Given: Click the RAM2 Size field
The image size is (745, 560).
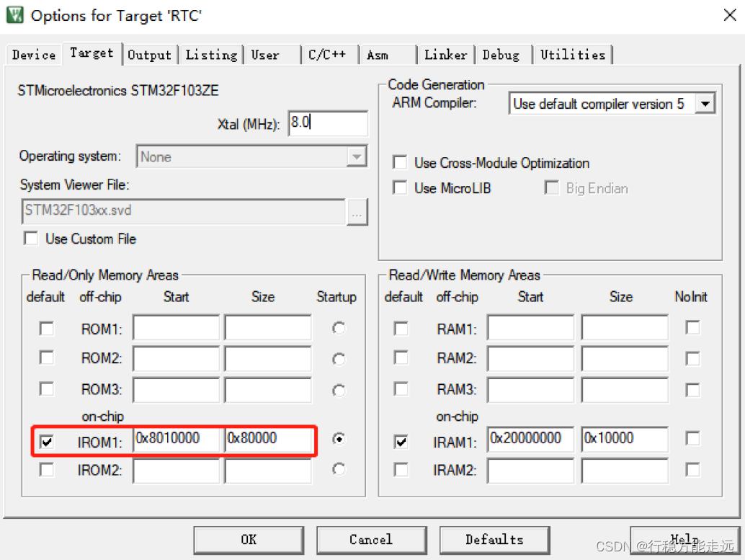Looking at the screenshot, I should (625, 359).
